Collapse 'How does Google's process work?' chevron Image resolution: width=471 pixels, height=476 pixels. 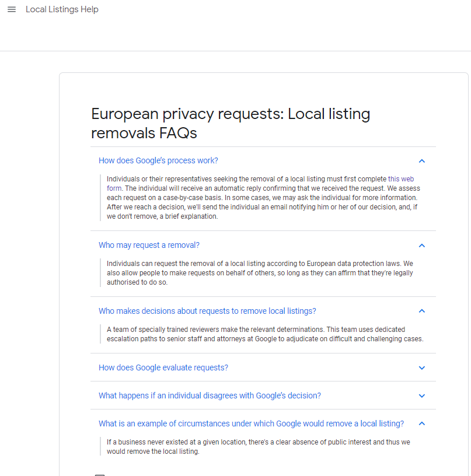[x=421, y=161]
